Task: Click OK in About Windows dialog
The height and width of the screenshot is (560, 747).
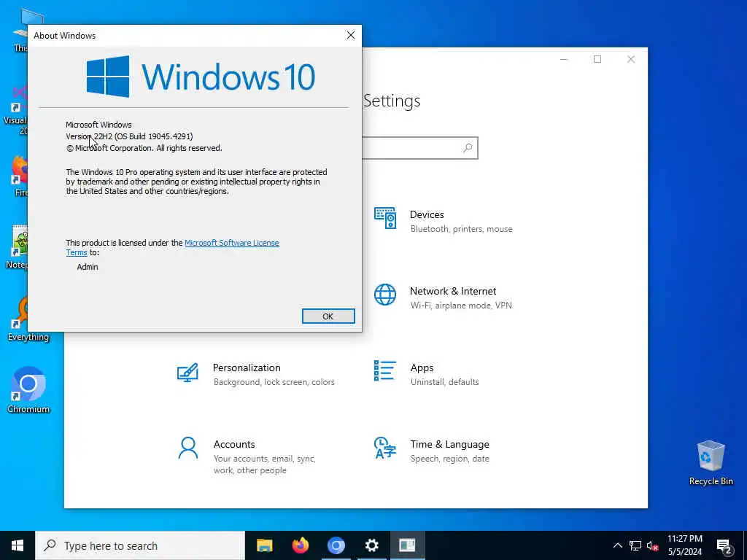Action: pyautogui.click(x=328, y=316)
